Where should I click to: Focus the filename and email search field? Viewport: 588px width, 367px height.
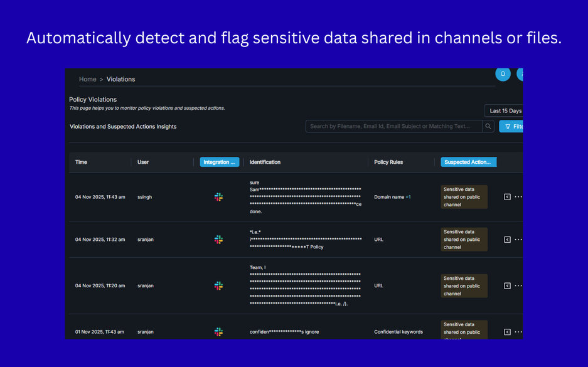[393, 126]
